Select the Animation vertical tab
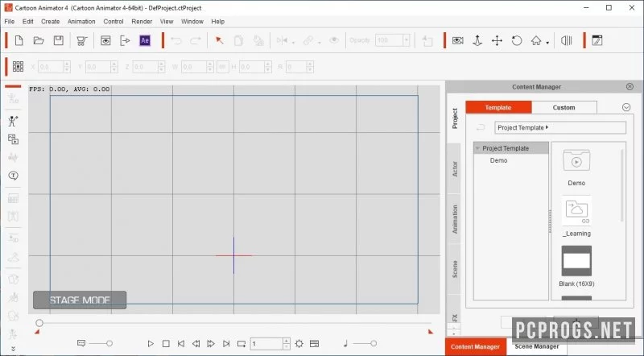 click(x=454, y=219)
